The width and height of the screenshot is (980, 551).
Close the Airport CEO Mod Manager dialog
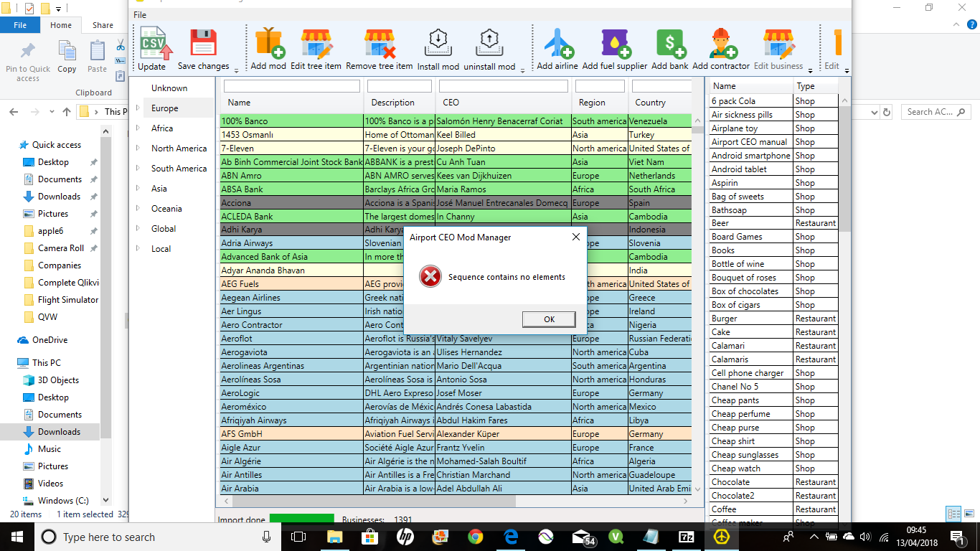tap(575, 237)
